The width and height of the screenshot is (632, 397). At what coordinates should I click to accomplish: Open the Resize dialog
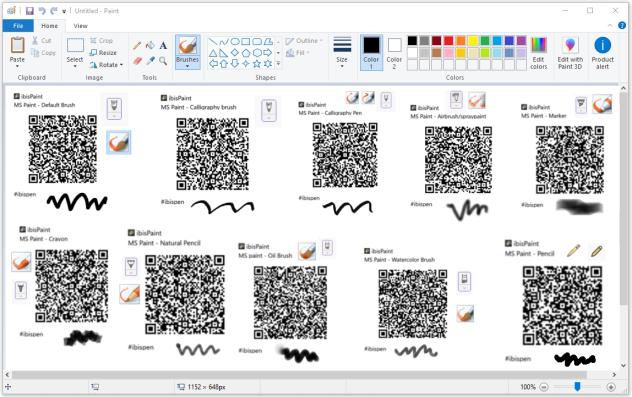(x=103, y=53)
